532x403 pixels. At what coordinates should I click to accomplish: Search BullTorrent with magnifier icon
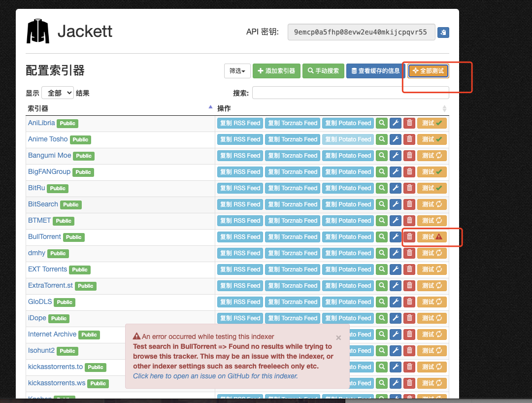coord(382,237)
